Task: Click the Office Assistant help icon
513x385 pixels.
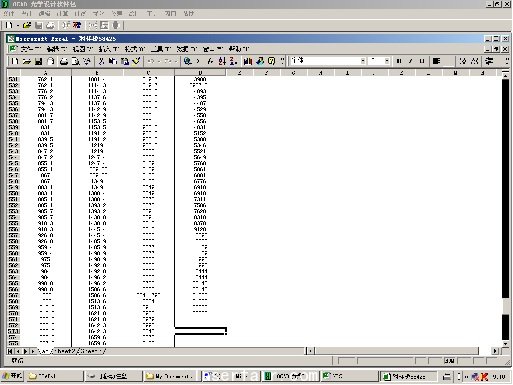Action: [272, 61]
